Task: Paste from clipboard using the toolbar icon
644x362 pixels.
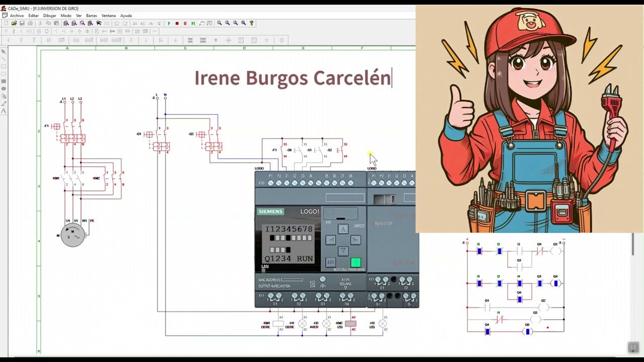Action: (x=56, y=23)
